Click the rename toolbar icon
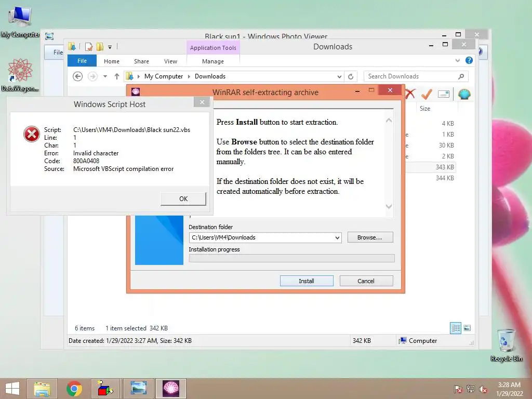Image resolution: width=532 pixels, height=399 pixels. pyautogui.click(x=444, y=94)
